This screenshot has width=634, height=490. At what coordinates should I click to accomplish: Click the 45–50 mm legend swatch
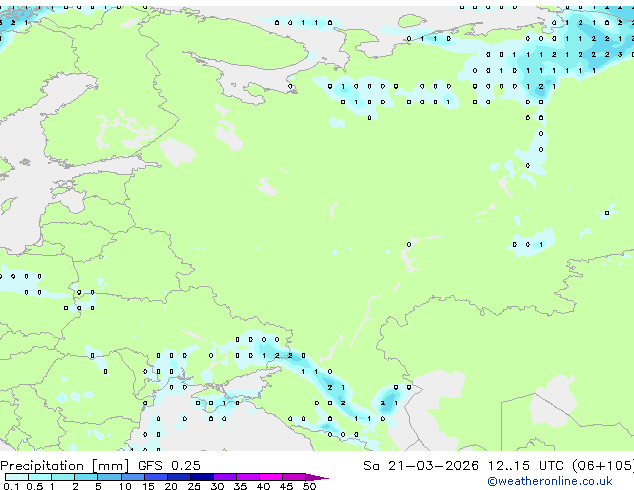[294, 477]
